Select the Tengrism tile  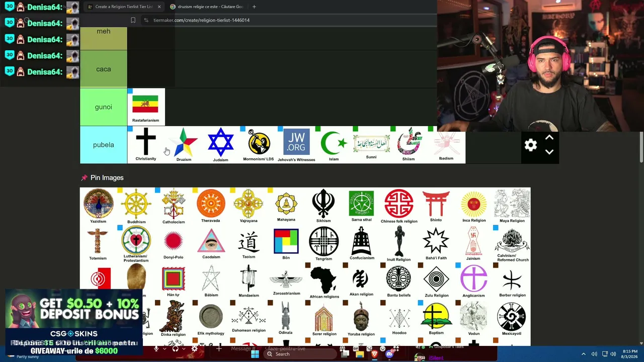(x=324, y=244)
